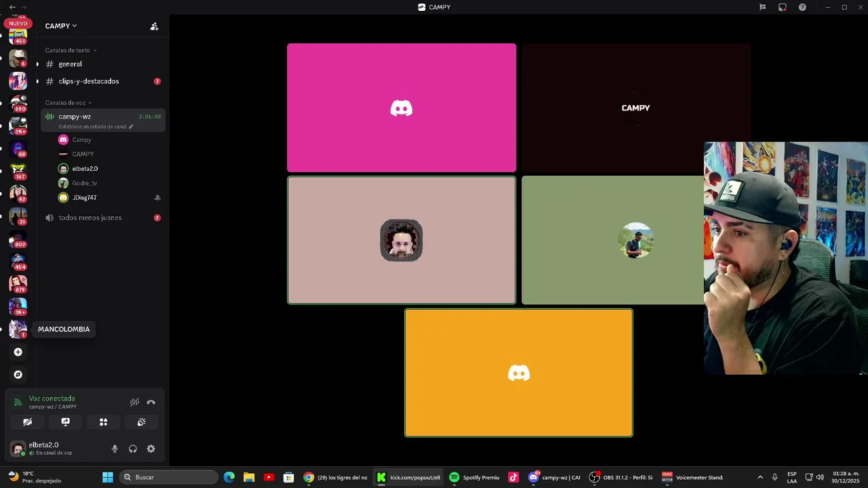Open the help question mark icon

point(802,7)
